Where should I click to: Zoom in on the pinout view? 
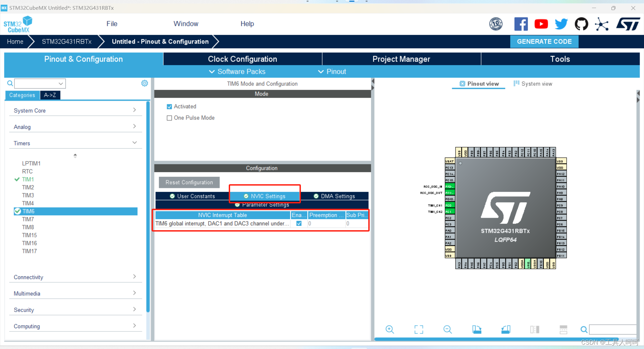tap(390, 330)
